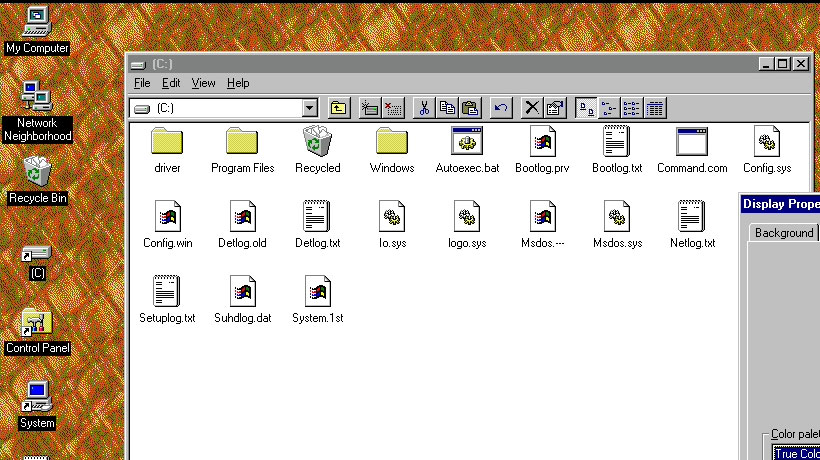Image resolution: width=820 pixels, height=460 pixels.
Task: Select the Recycled bin folder
Action: pos(317,151)
